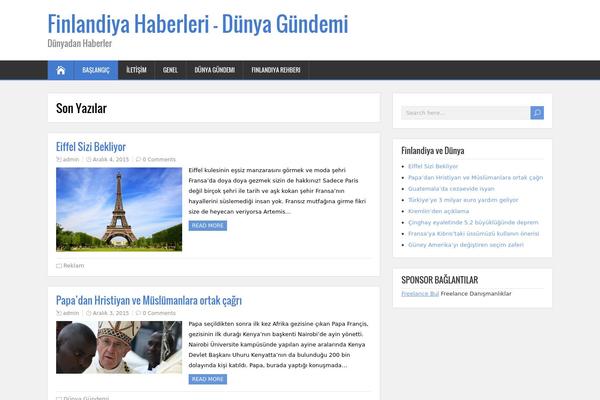The height and width of the screenshot is (400, 600).
Task: Open 0 Comments on Eiffel post
Action: (159, 159)
